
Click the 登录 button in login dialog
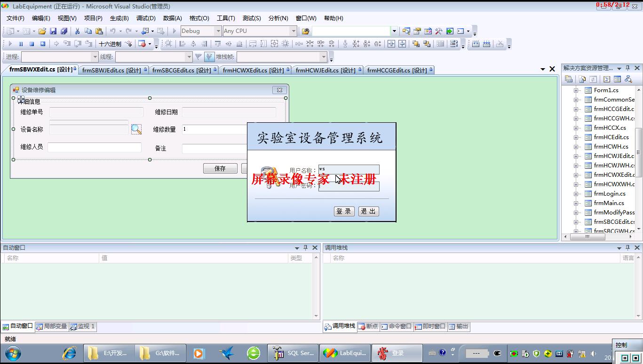click(344, 212)
